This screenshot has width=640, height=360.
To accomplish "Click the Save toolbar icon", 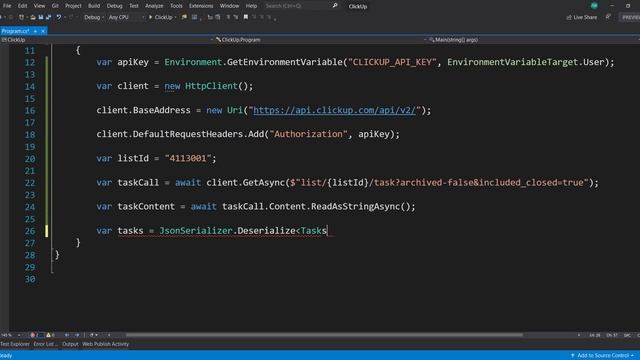I will [41, 17].
